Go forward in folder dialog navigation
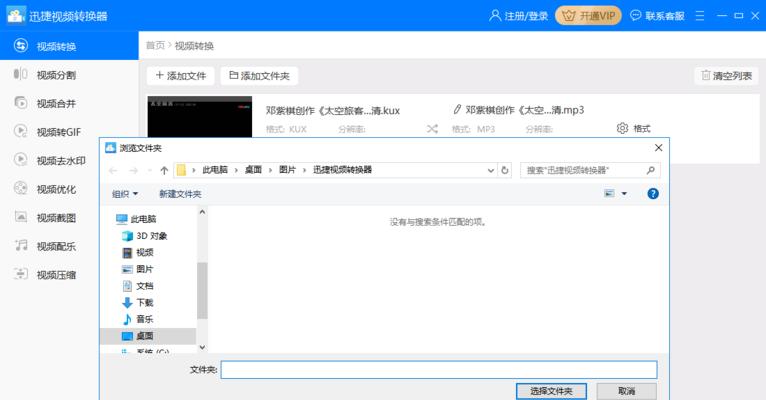The width and height of the screenshot is (766, 400). coord(133,170)
